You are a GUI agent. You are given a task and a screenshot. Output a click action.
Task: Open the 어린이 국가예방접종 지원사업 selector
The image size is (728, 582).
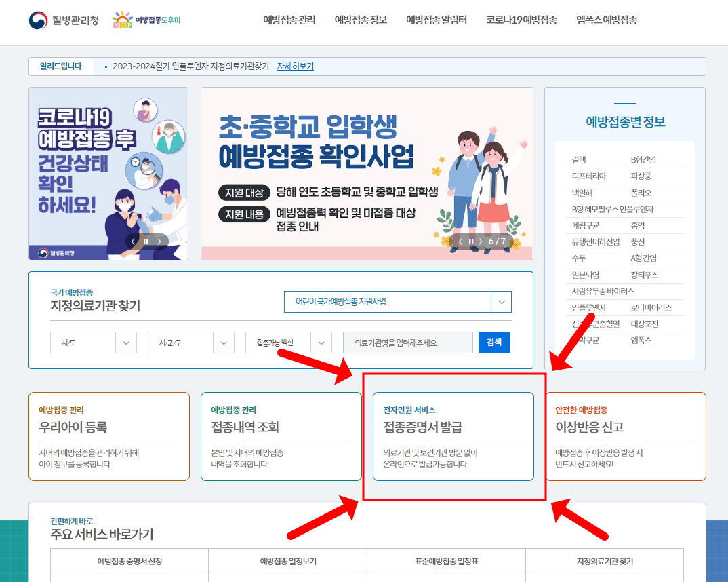[398, 302]
